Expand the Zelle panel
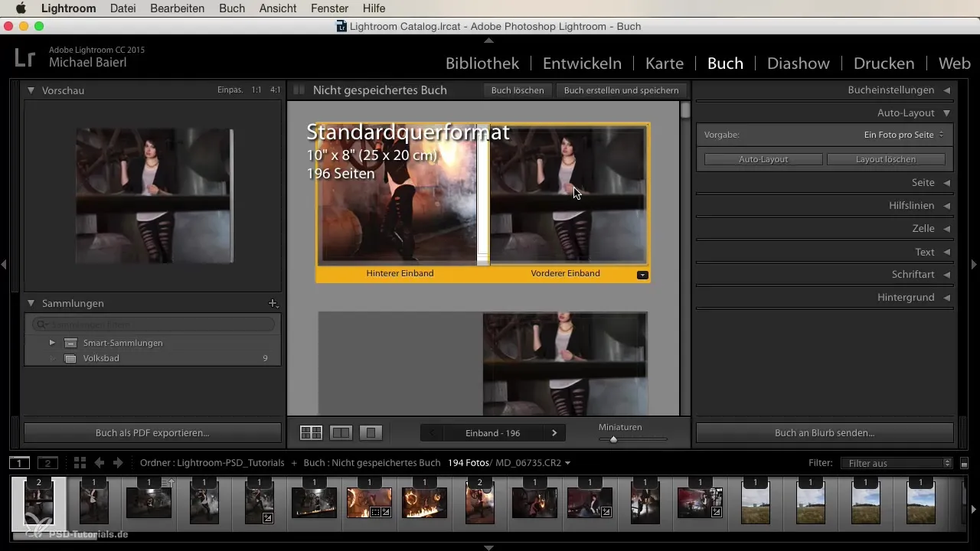980x551 pixels. click(x=946, y=229)
